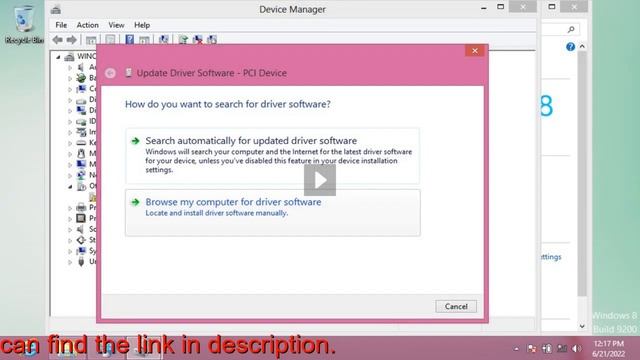Click the video play button overlay
This screenshot has height=360, width=640.
point(320,180)
